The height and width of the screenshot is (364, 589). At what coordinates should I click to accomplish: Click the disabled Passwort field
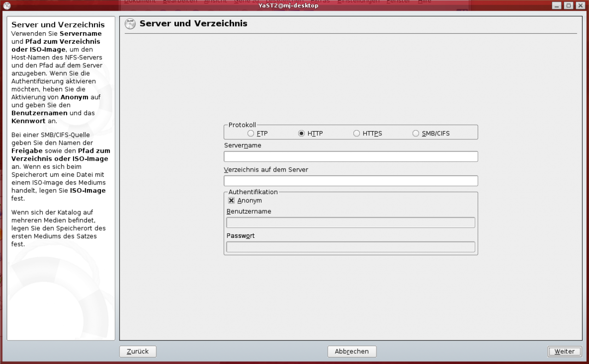click(x=351, y=247)
